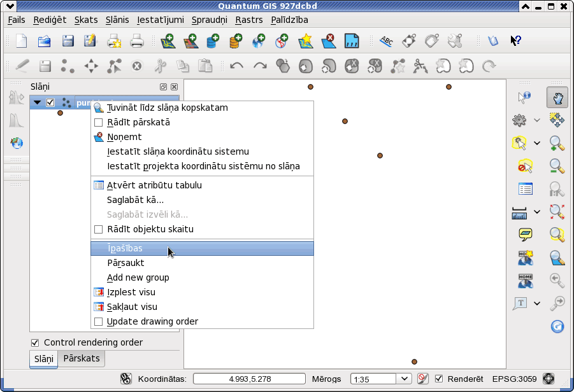
Task: Click the Zoom out magnifier icon
Action: tap(557, 166)
